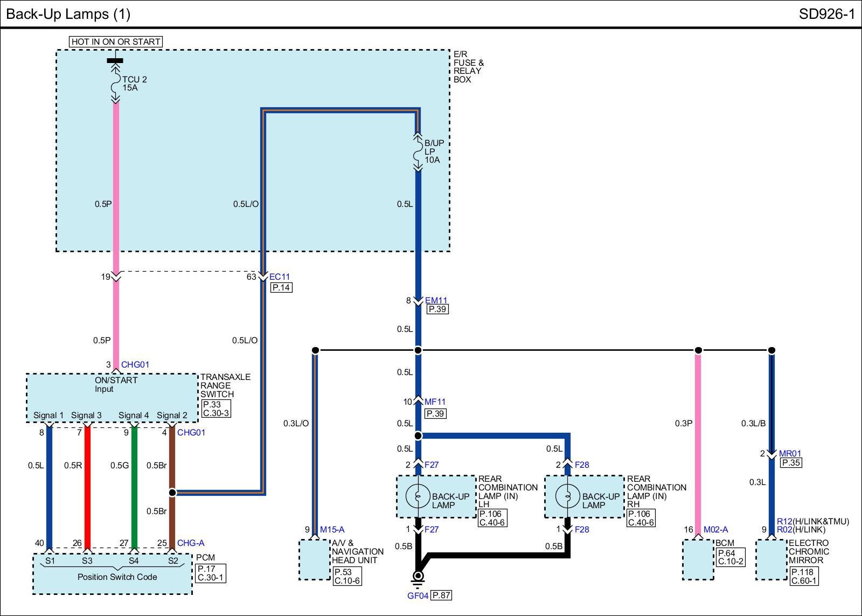Select the LH back-up lamp bulb symbol
The image size is (862, 616).
click(418, 496)
